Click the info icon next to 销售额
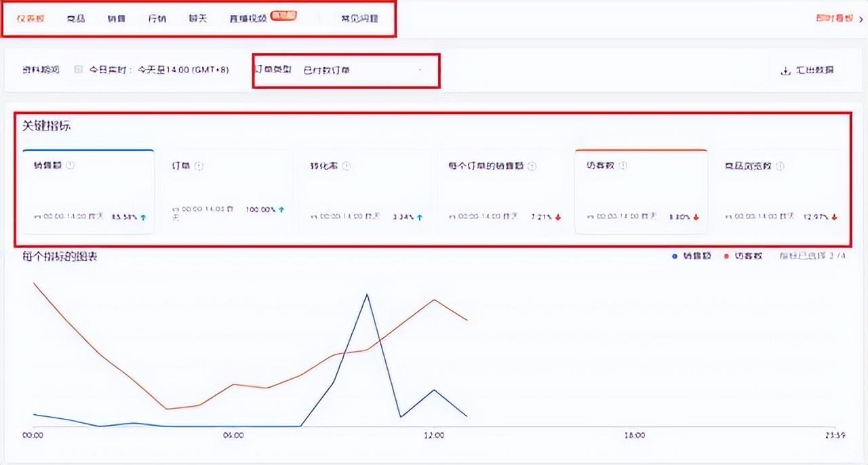The width and height of the screenshot is (868, 465). click(70, 165)
